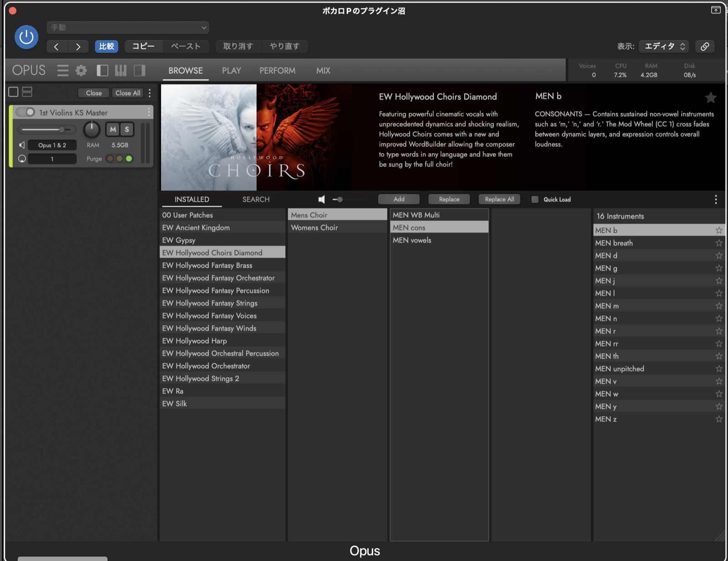Star the MEN unpitched instrument
The height and width of the screenshot is (561, 728).
coord(719,368)
